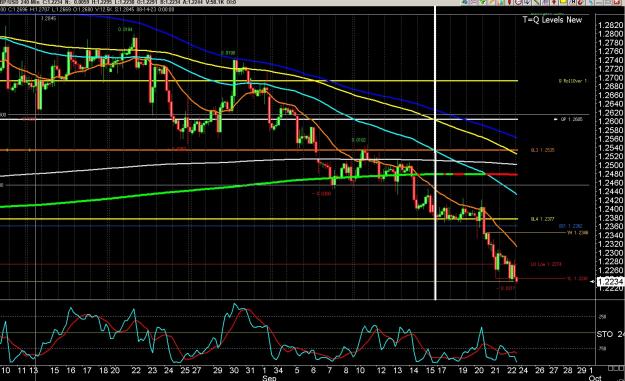
Task: Click the T=Q Levels New label
Action: [x=552, y=20]
